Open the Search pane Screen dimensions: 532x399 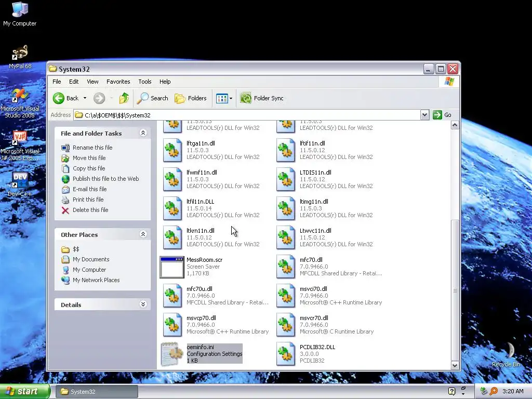pos(152,98)
